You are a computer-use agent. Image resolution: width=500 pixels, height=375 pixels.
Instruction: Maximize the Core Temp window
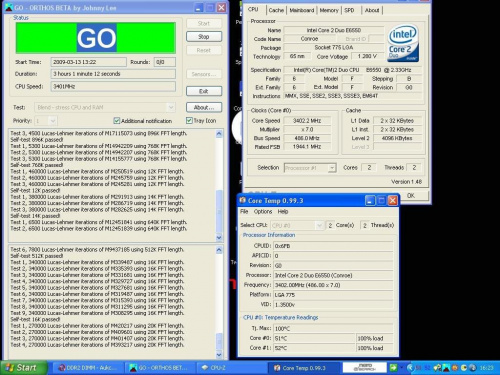coord(381,200)
